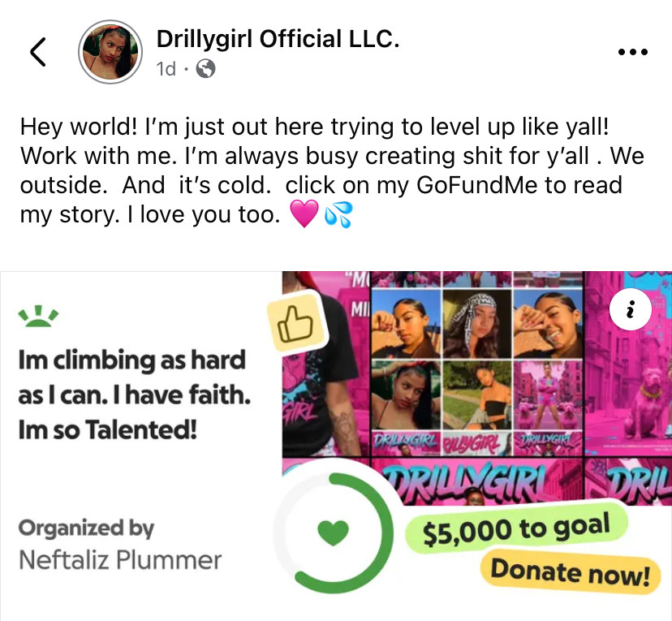The width and height of the screenshot is (672, 621).
Task: Tap the info icon on link preview
Action: tap(631, 309)
